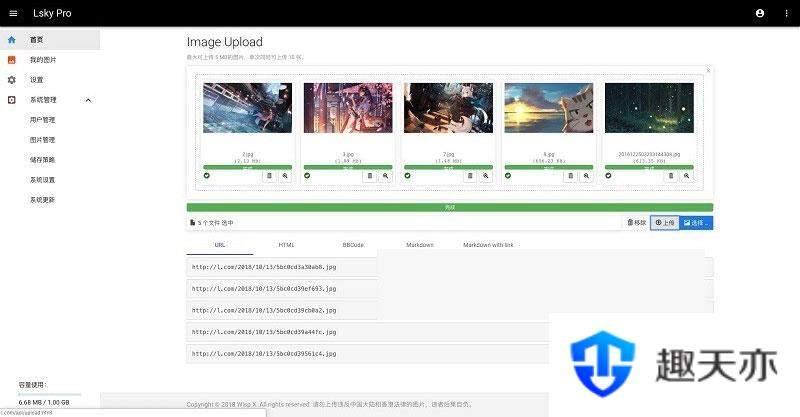Open System Settings (系统设置)
This screenshot has height=417, width=800.
42,180
